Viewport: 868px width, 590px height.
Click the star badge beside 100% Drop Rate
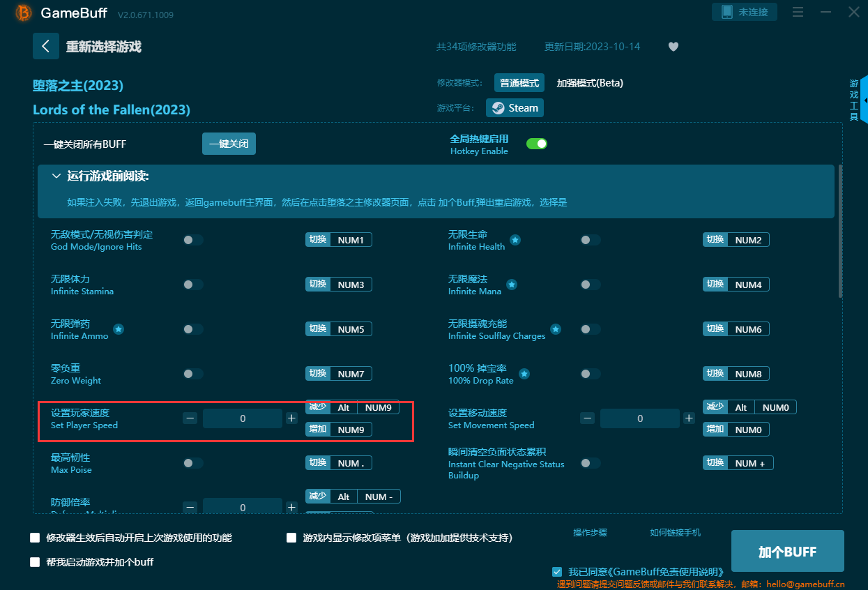click(524, 374)
